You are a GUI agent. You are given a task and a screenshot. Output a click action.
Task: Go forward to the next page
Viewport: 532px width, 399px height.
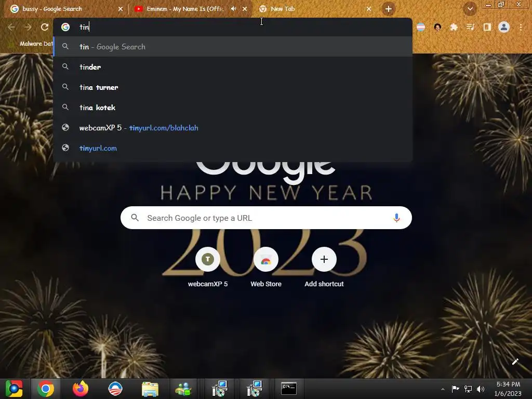pyautogui.click(x=28, y=27)
